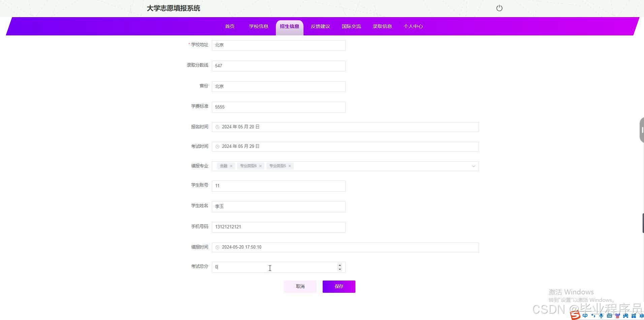Viewport: 644px width, 320px height.
Task: Expand the 填报专业 dropdown arrow
Action: (x=474, y=166)
